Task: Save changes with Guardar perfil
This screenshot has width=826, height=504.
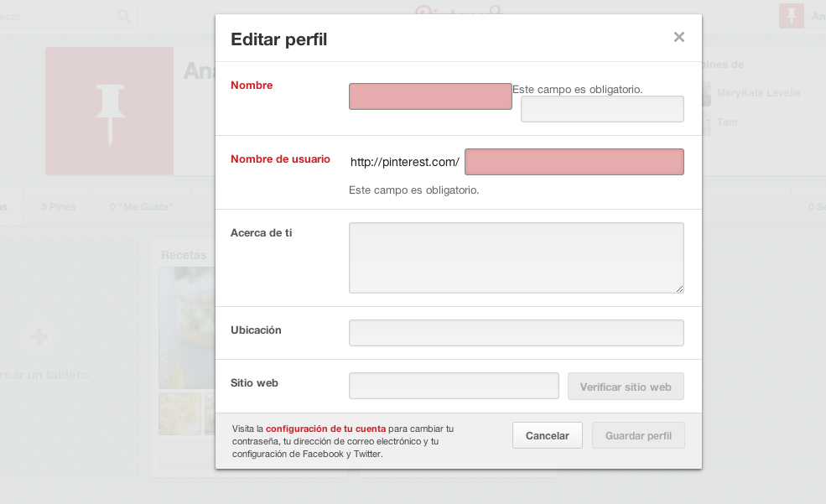Action: [x=638, y=436]
